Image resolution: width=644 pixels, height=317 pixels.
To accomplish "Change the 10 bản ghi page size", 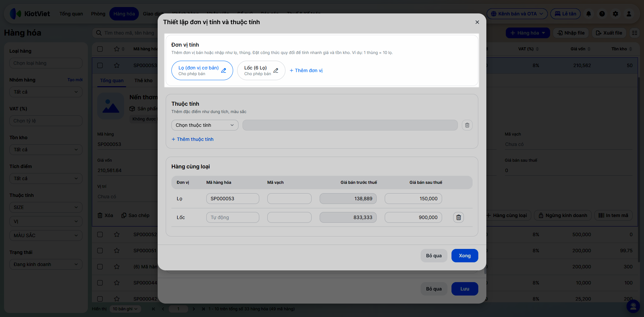I will coord(125,309).
